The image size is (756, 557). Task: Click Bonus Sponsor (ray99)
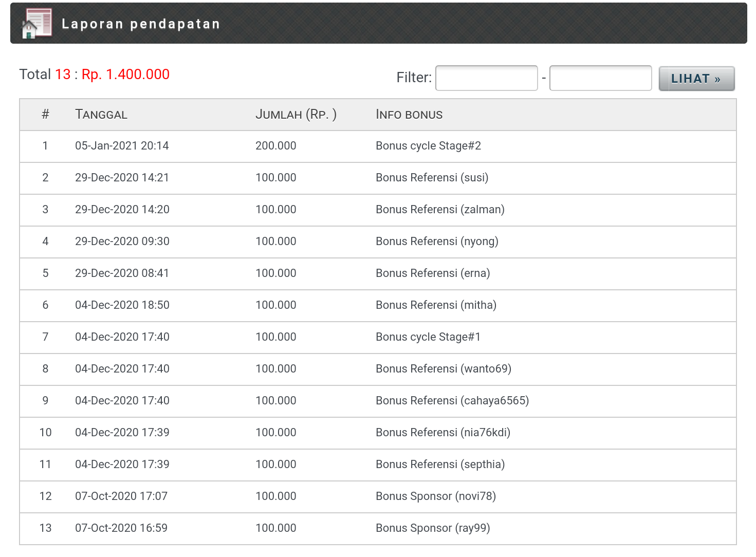(433, 528)
